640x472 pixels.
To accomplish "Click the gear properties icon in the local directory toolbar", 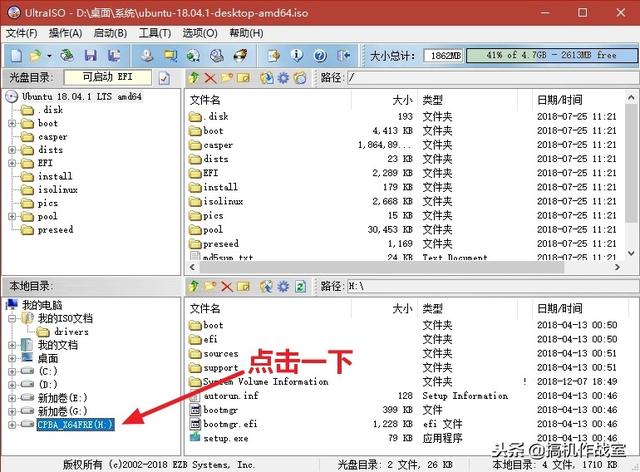I will (x=283, y=286).
